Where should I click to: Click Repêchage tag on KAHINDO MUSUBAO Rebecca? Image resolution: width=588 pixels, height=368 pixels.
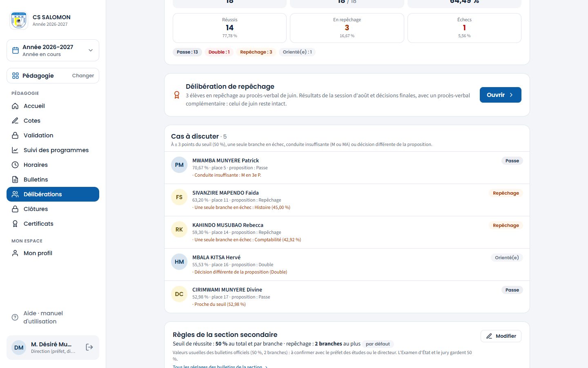(506, 225)
